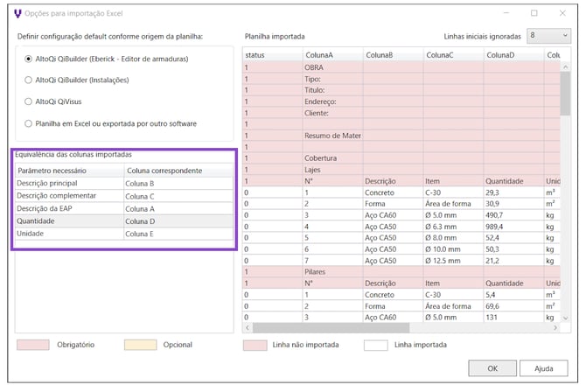Select the Descrição da EAP row
Screen dimensions: 586x392
pyautogui.click(x=68, y=209)
